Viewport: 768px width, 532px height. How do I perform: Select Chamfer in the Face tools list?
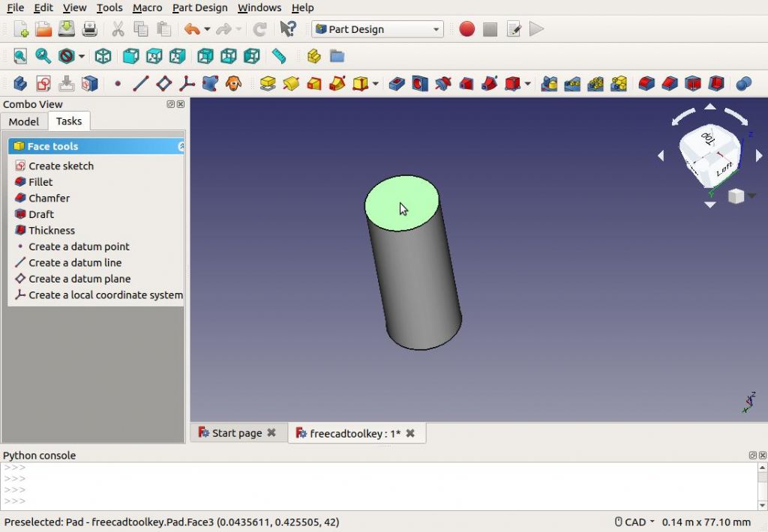pos(49,199)
